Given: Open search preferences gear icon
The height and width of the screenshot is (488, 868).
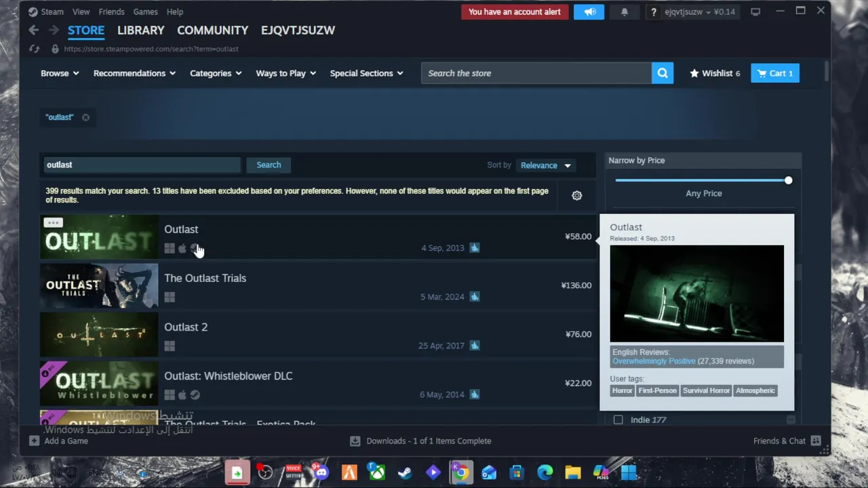Looking at the screenshot, I should (577, 195).
